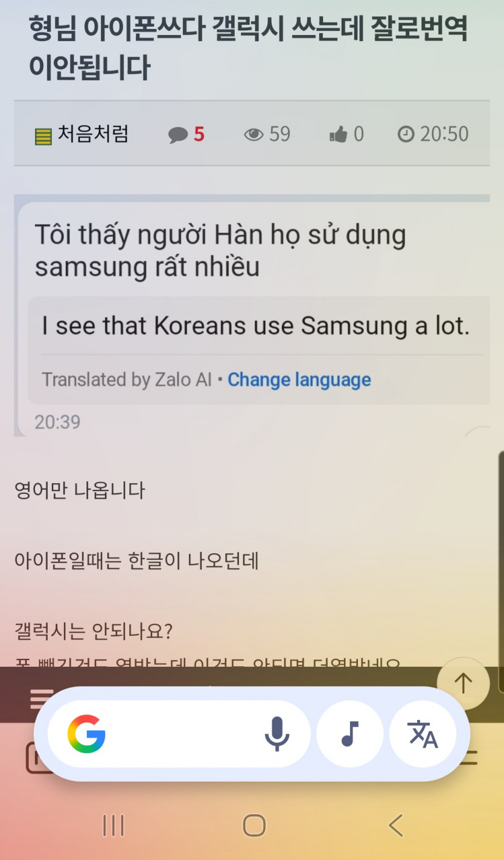Tap author level icon beside 처음처럼
Image resolution: width=504 pixels, height=860 pixels.
[43, 137]
